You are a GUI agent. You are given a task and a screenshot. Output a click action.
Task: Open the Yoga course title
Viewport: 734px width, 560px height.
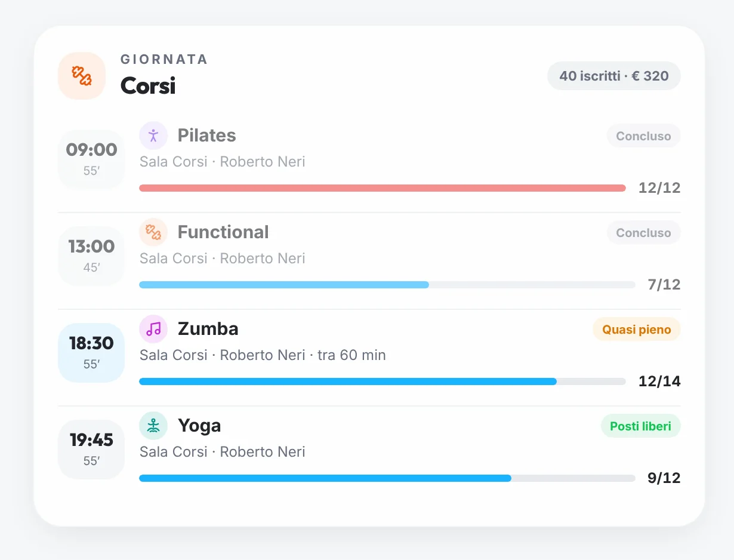click(199, 426)
